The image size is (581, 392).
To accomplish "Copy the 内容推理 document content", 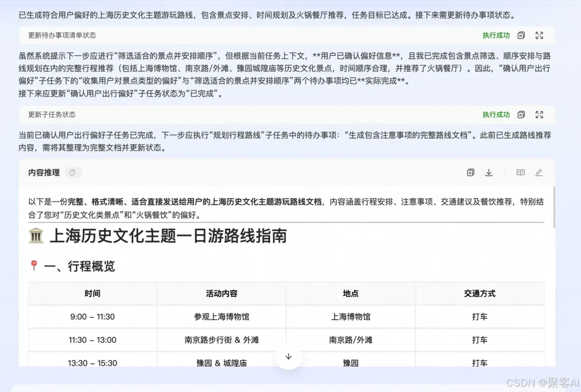I will (x=471, y=172).
